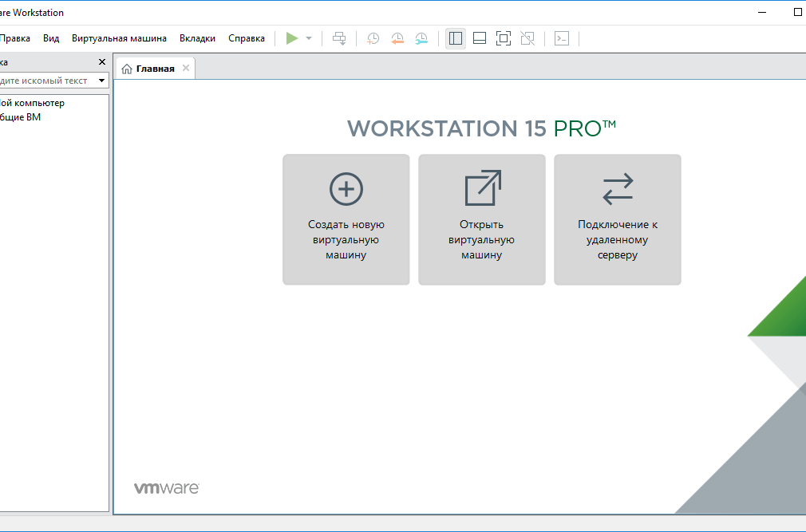
Task: Close the library side panel
Action: (x=102, y=61)
